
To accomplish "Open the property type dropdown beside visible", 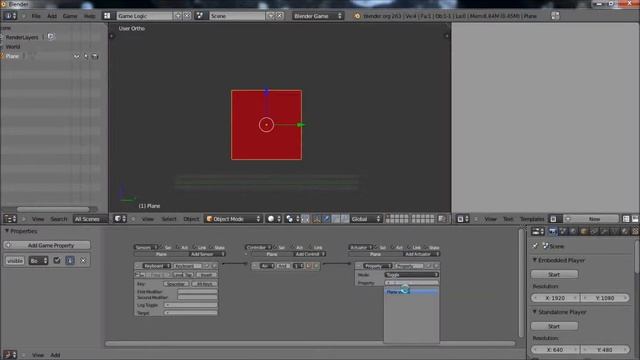I will [38, 260].
